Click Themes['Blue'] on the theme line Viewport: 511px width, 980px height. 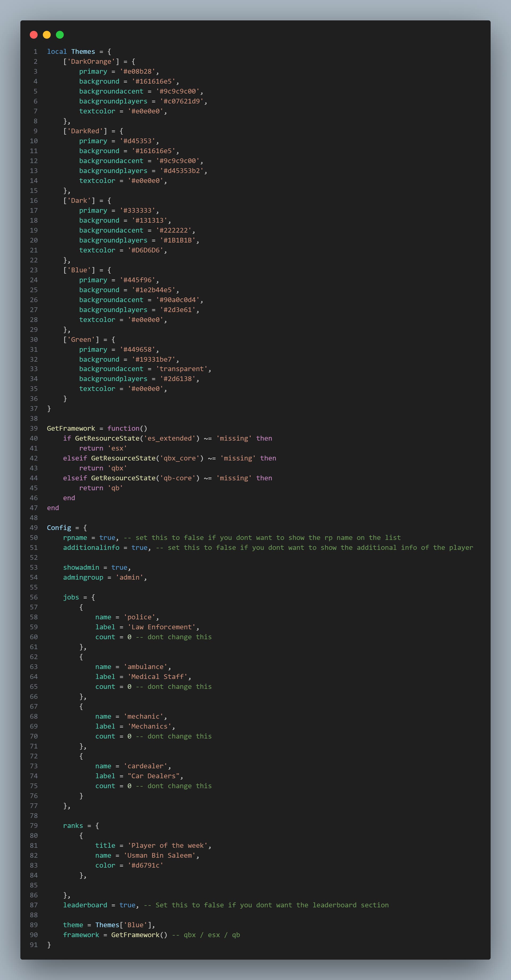(x=123, y=925)
